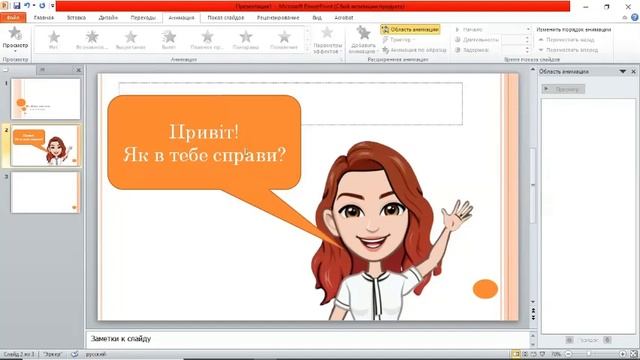Click the 'Як в тебе справи?' text line
The image size is (640, 360).
tap(204, 155)
